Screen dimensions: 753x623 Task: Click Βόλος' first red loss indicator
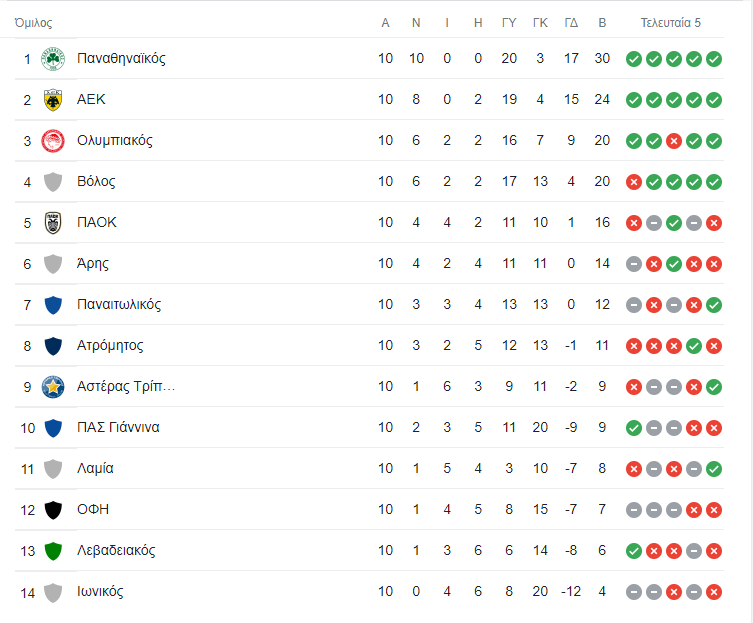[634, 182]
